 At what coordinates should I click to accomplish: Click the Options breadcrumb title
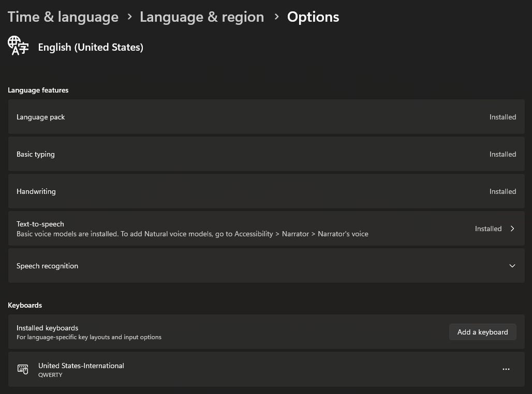click(x=313, y=17)
